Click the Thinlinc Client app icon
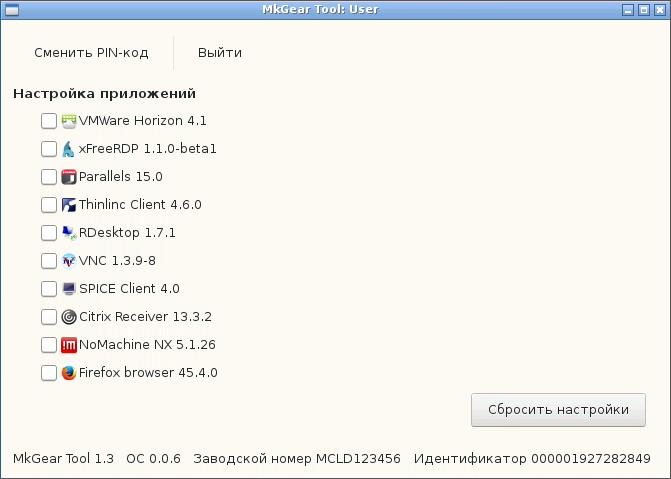This screenshot has height=479, width=671. pyautogui.click(x=68, y=205)
